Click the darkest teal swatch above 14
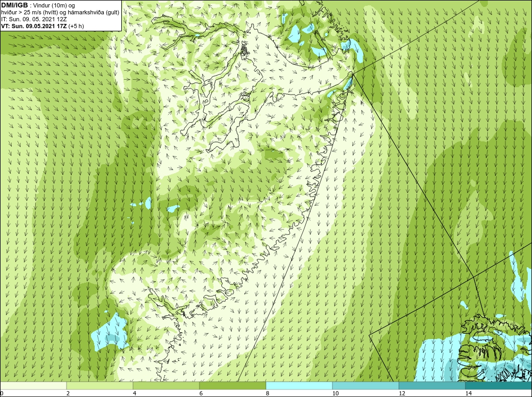 pyautogui.click(x=499, y=385)
